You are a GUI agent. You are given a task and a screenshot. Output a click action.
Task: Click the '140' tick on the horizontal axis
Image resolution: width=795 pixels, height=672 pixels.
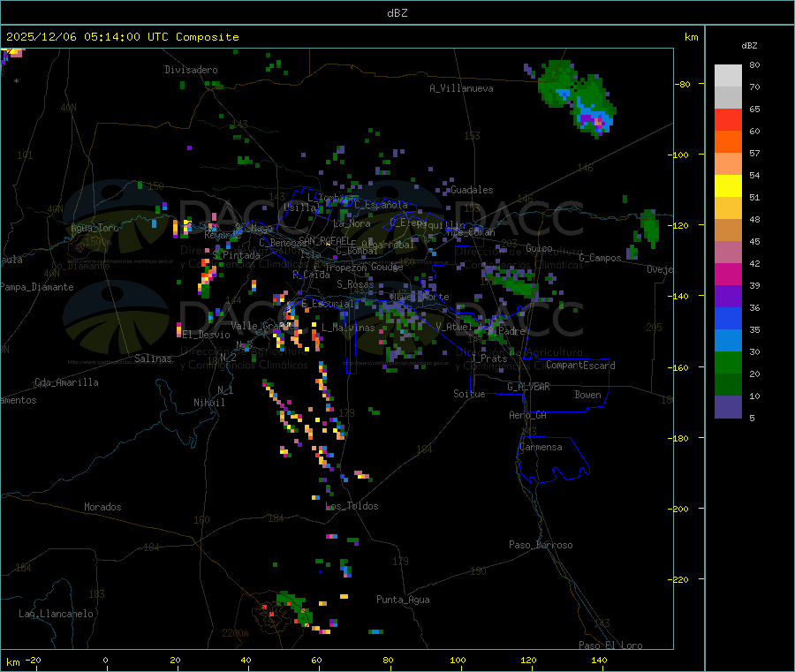coord(599,661)
